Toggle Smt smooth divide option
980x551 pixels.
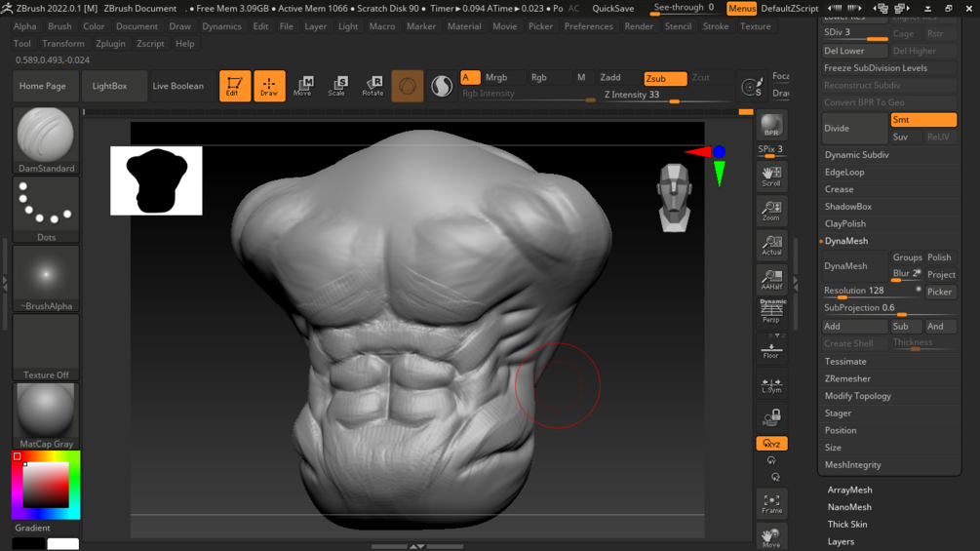coord(923,119)
